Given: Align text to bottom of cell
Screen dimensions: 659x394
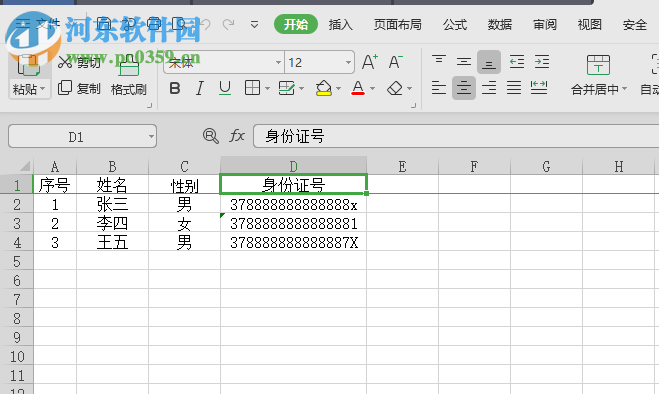Looking at the screenshot, I should pos(488,62).
